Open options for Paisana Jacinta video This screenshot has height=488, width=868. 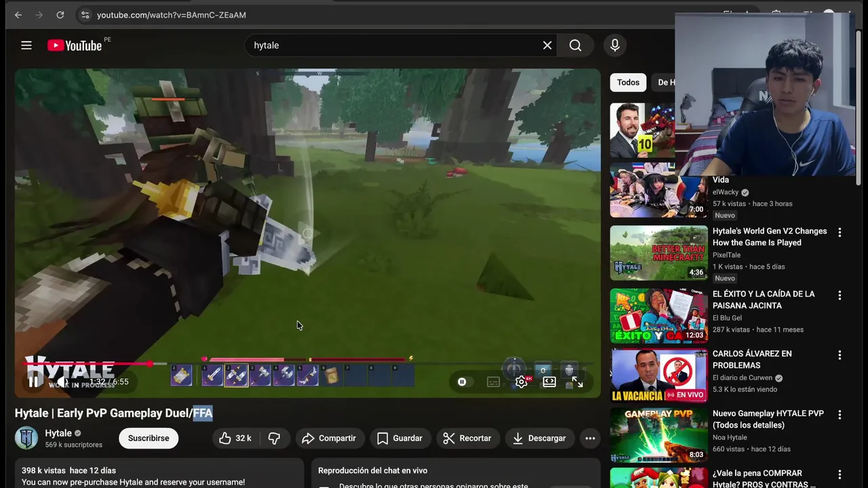(x=840, y=296)
